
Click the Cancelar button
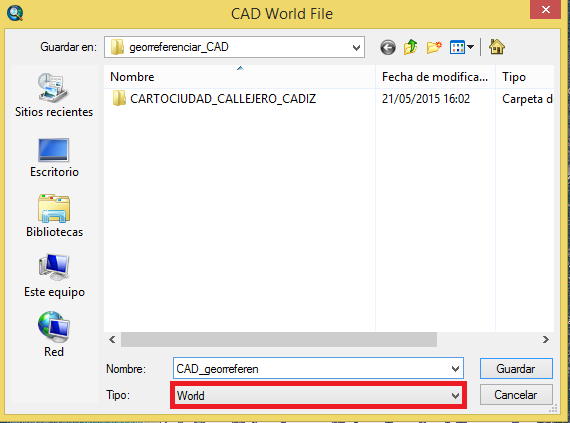tap(516, 395)
